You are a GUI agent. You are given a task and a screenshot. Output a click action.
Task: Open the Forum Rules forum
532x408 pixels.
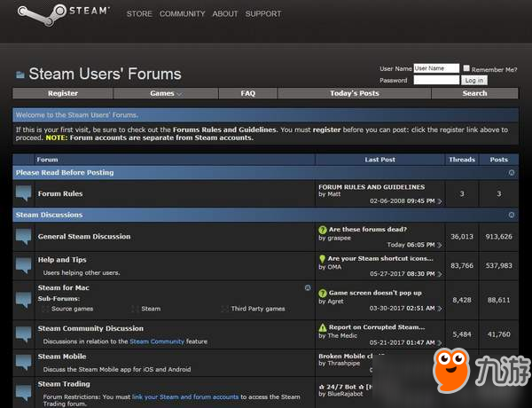[x=60, y=194]
